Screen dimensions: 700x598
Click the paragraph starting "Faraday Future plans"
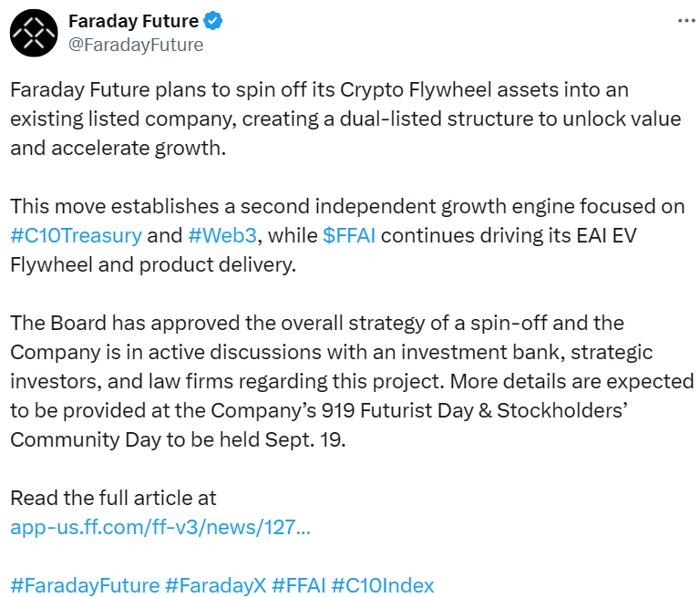tap(319, 119)
